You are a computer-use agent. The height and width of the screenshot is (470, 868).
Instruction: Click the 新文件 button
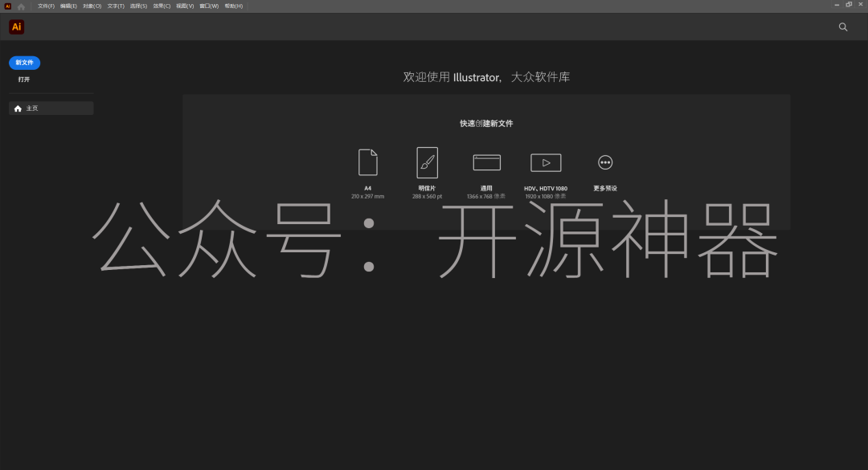pyautogui.click(x=24, y=63)
